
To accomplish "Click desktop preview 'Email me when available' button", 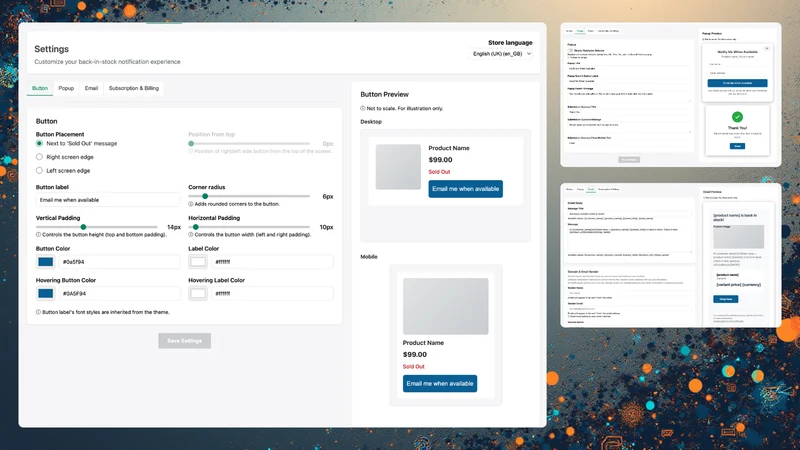I will point(465,189).
